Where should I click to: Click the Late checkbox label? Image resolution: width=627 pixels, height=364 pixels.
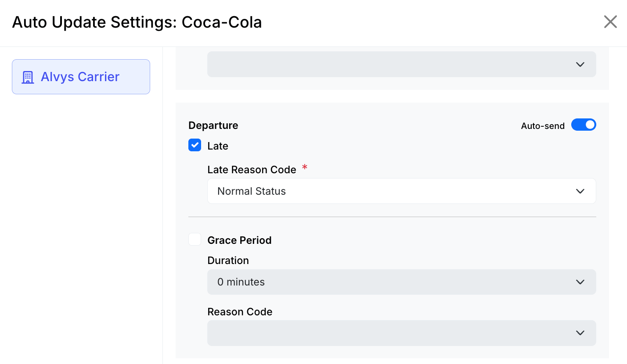coord(218,146)
